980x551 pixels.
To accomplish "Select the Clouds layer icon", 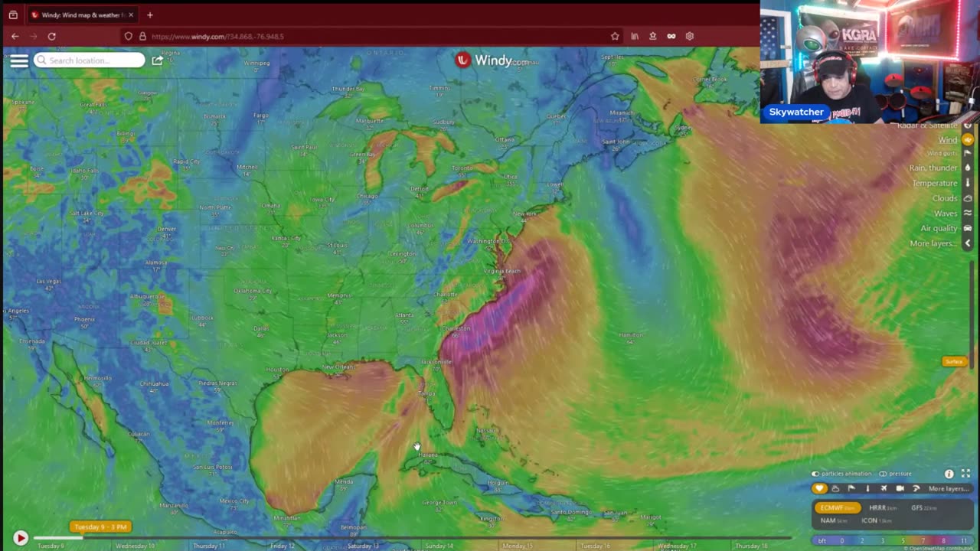I will coord(968,198).
